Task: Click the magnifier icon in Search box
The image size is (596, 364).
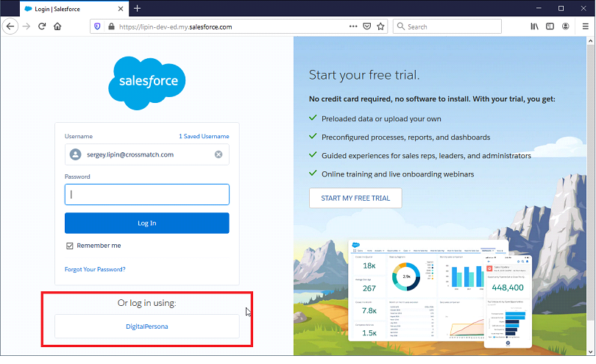Action: pyautogui.click(x=400, y=26)
